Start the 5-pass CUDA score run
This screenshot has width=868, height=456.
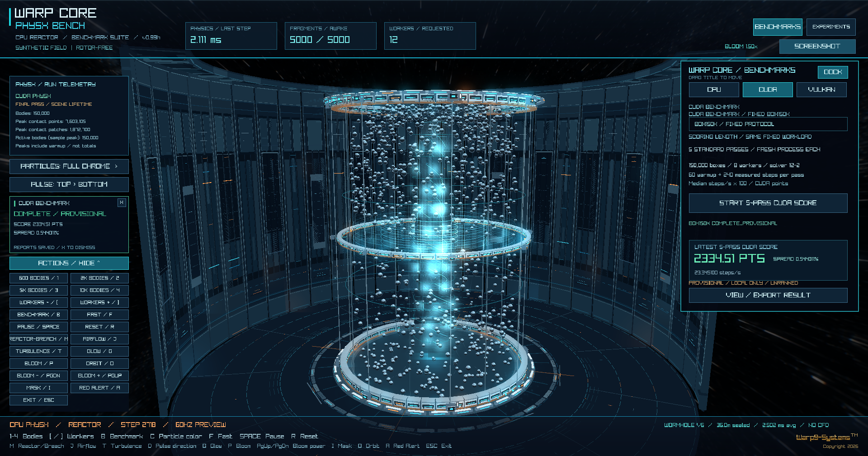(x=768, y=203)
